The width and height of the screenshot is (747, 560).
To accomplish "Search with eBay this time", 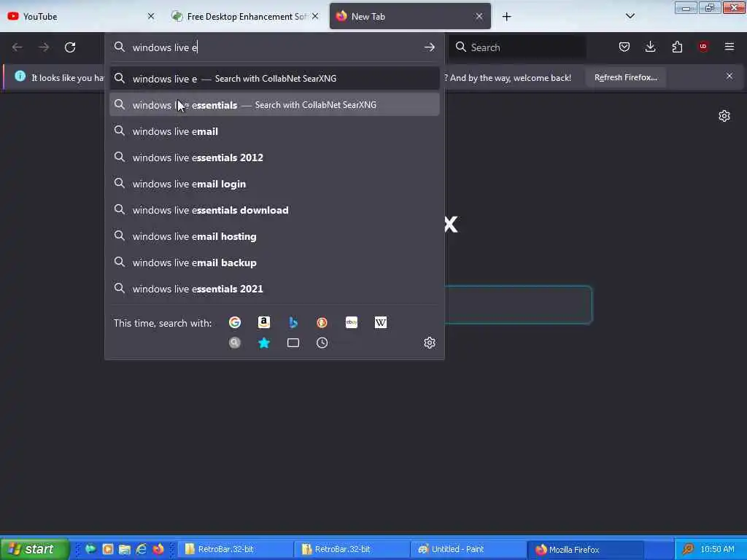I will (x=352, y=322).
